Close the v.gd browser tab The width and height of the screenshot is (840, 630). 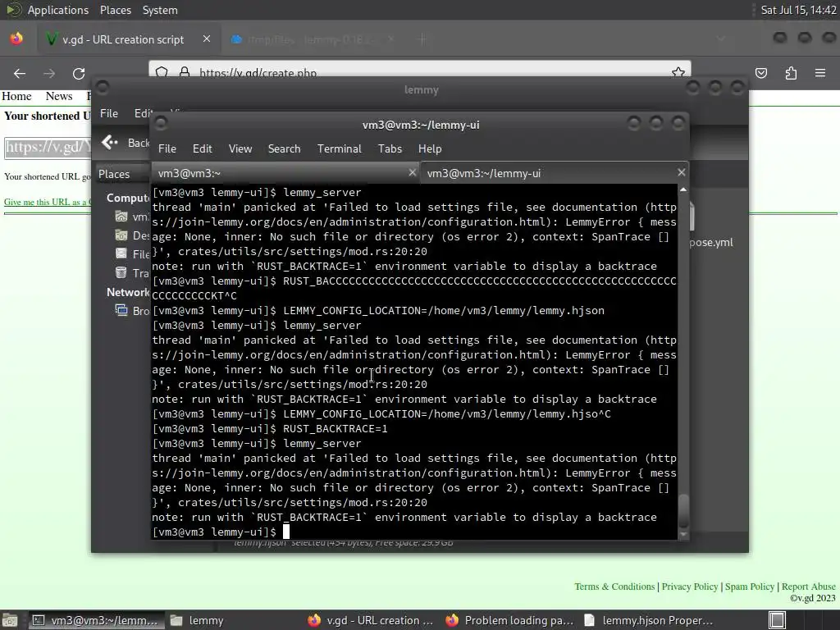(206, 39)
